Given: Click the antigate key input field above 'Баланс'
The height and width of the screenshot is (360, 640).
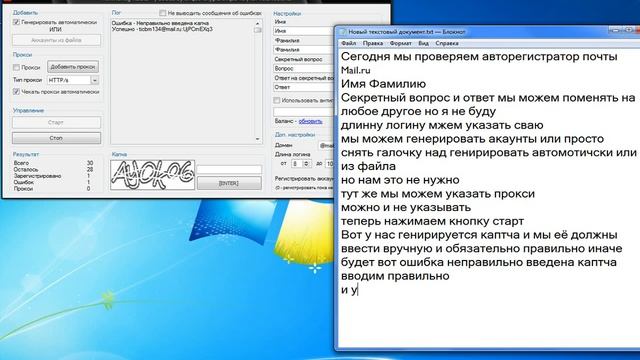Looking at the screenshot, I should click(304, 111).
